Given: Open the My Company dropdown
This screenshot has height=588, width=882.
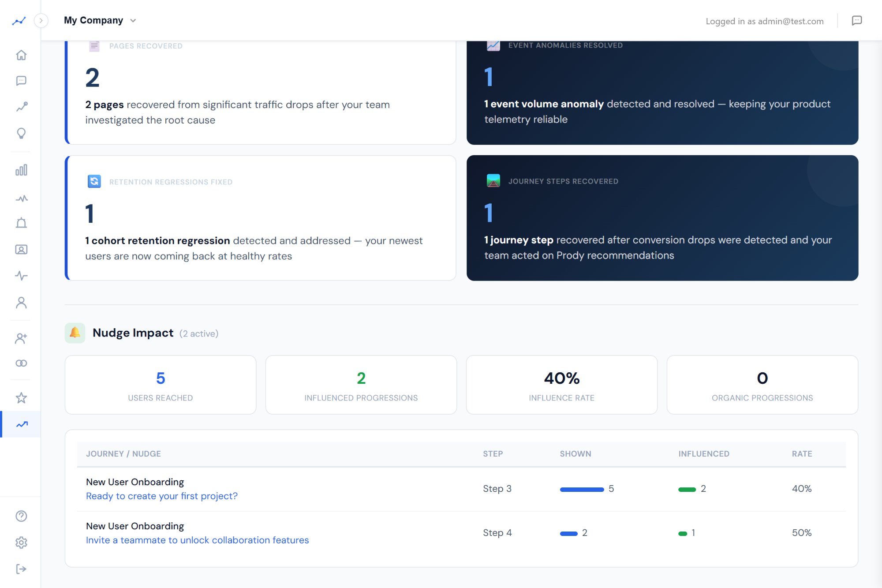Looking at the screenshot, I should [100, 20].
